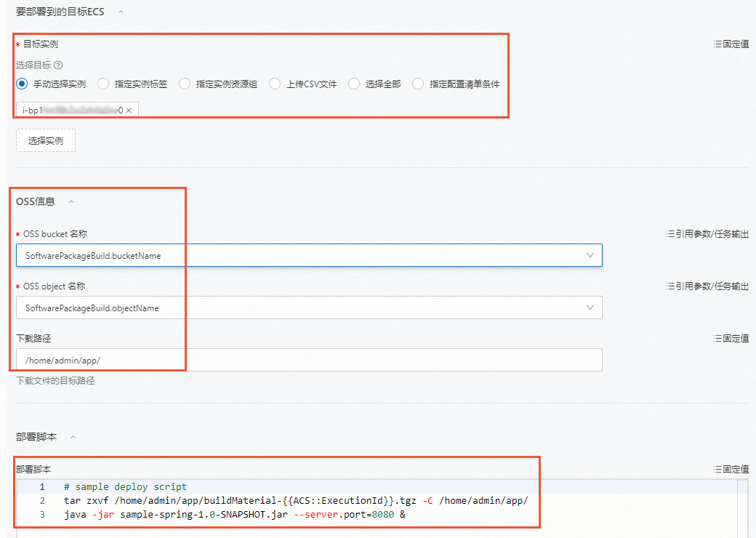The width and height of the screenshot is (756, 538).
Task: Open the OSS bucket 名称 dropdown
Action: point(309,255)
